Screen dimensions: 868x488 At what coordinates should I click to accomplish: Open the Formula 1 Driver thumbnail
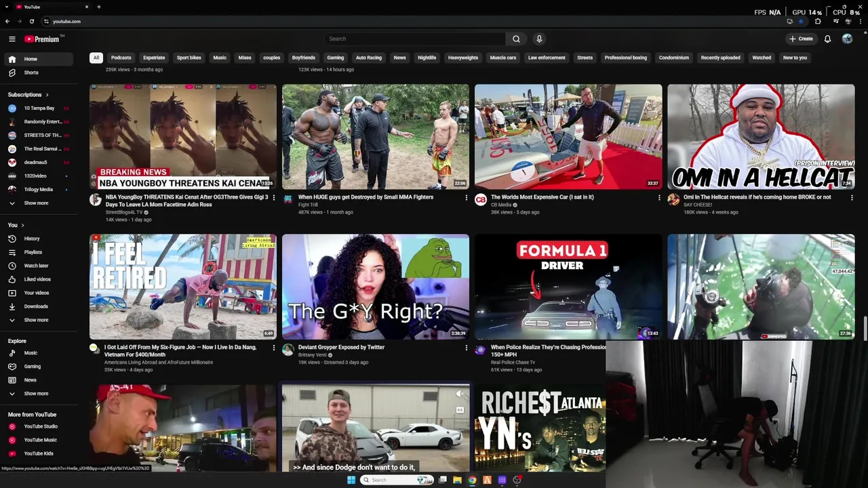pos(568,287)
